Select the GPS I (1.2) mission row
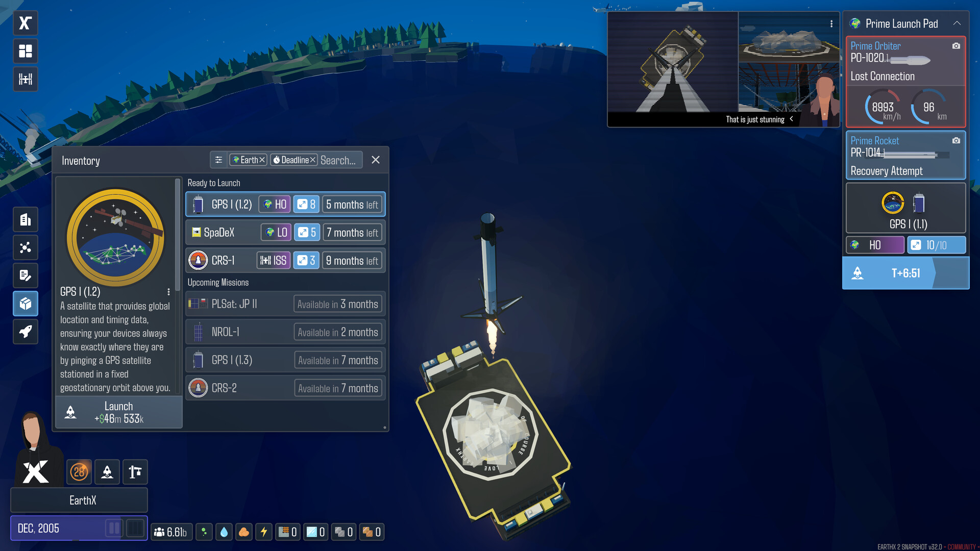The width and height of the screenshot is (980, 551). coord(285,205)
